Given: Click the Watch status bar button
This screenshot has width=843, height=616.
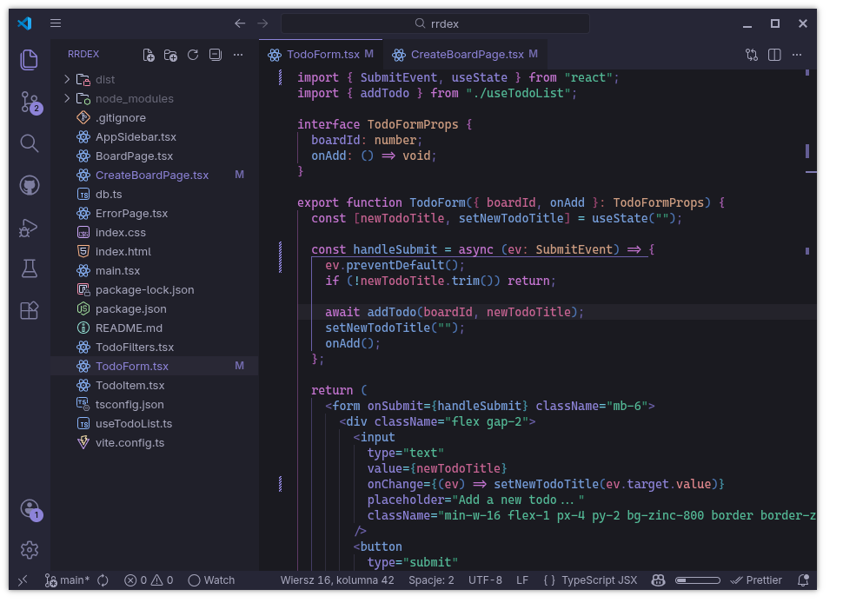Looking at the screenshot, I should [x=212, y=580].
